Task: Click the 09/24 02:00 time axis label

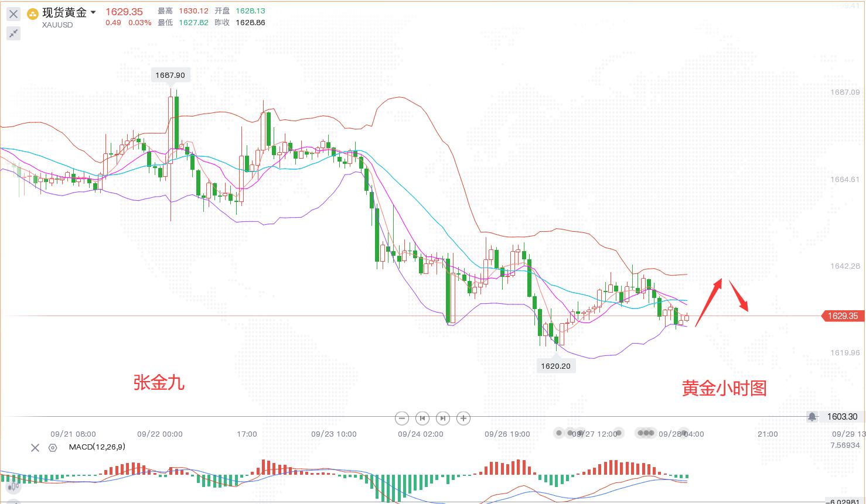Action: [x=421, y=434]
